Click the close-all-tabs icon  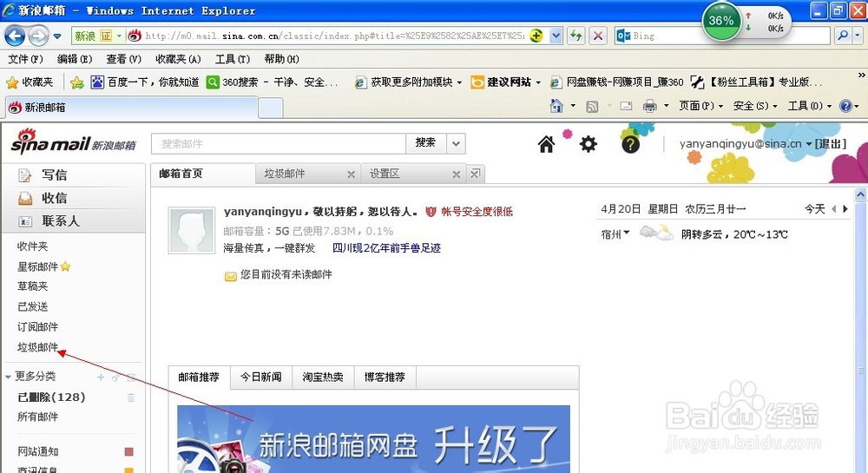pyautogui.click(x=475, y=174)
